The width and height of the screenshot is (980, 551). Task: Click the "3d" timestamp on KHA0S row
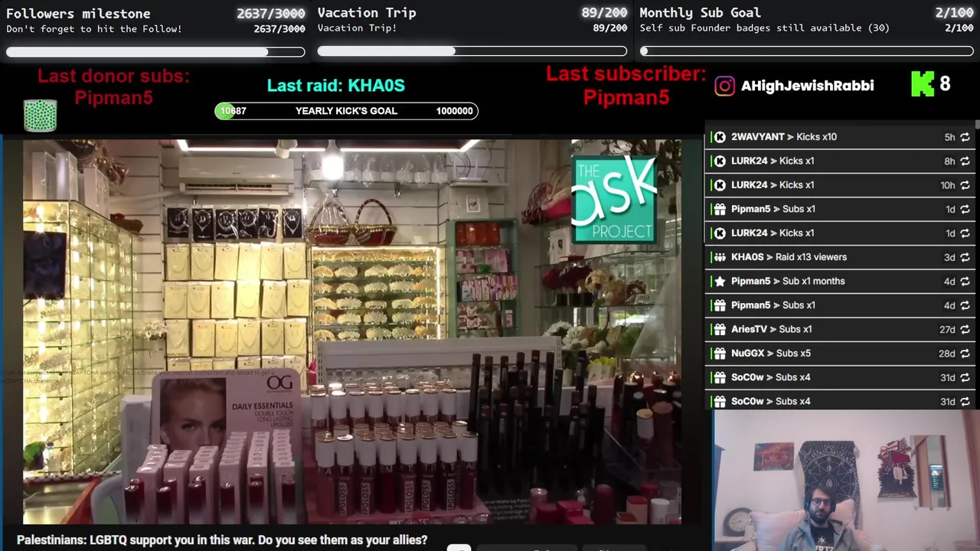pos(949,257)
